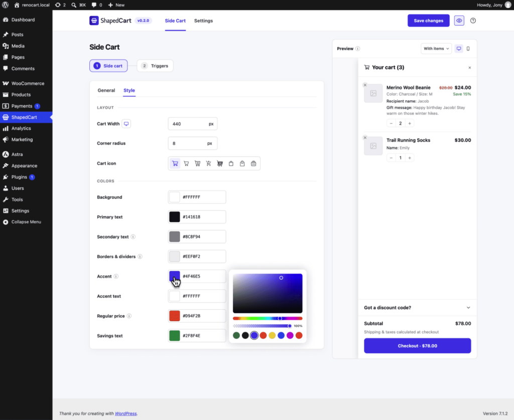Open Plugins in the sidebar
Screen dimensions: 514x420
[x=26, y=177]
